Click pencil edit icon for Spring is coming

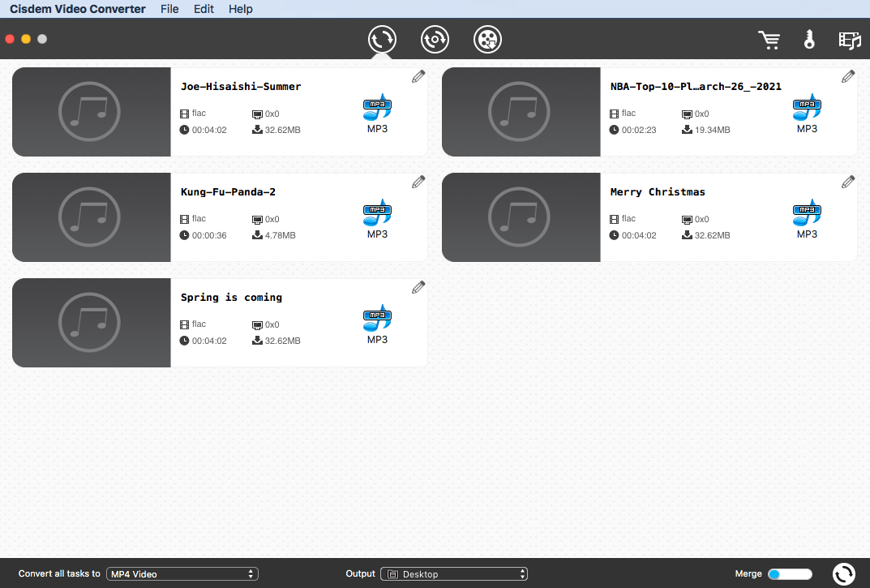(418, 288)
